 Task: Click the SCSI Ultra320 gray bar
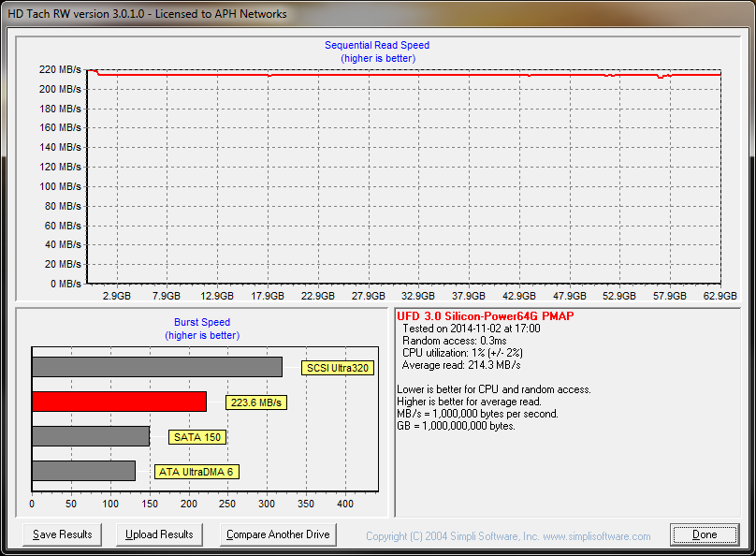[156, 367]
